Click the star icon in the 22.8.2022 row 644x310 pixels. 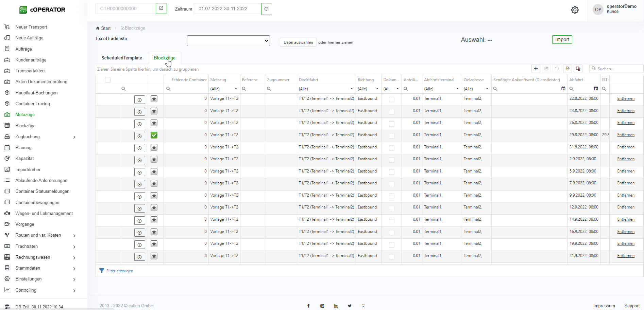pyautogui.click(x=154, y=99)
